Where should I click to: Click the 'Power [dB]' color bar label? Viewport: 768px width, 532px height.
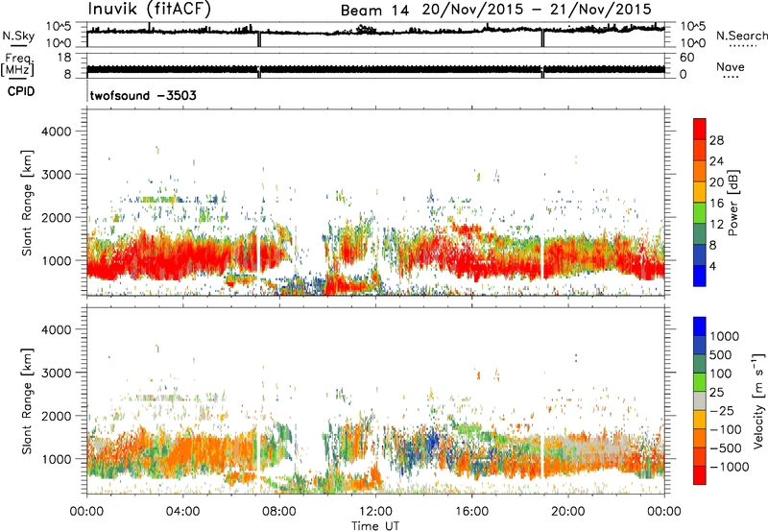pyautogui.click(x=732, y=204)
